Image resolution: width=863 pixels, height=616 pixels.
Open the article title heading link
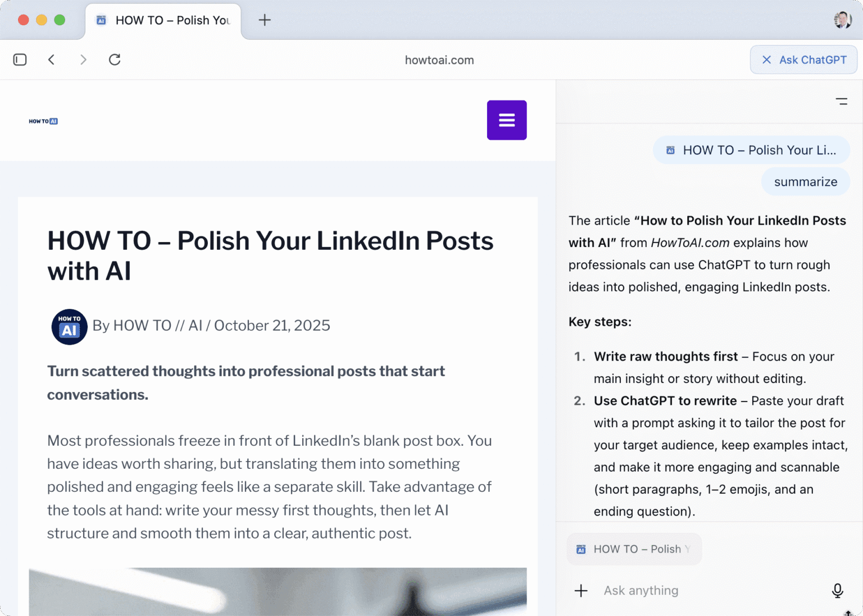(270, 256)
